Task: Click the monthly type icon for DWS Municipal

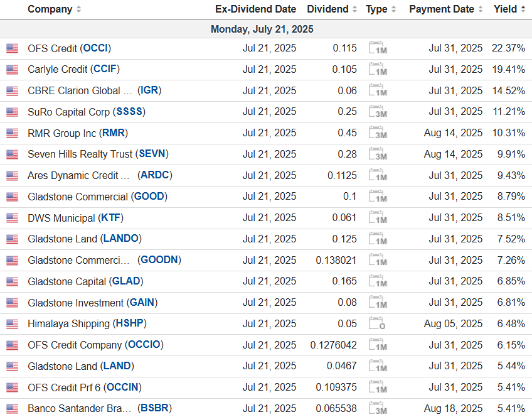Action: (x=378, y=218)
